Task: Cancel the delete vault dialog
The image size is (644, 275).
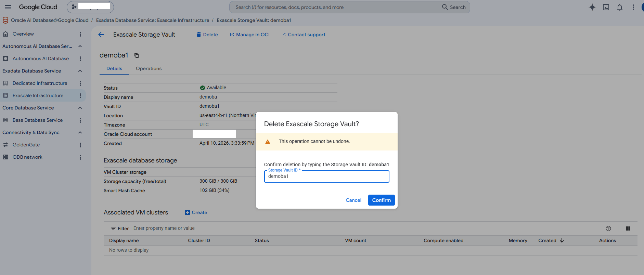Action: click(353, 200)
